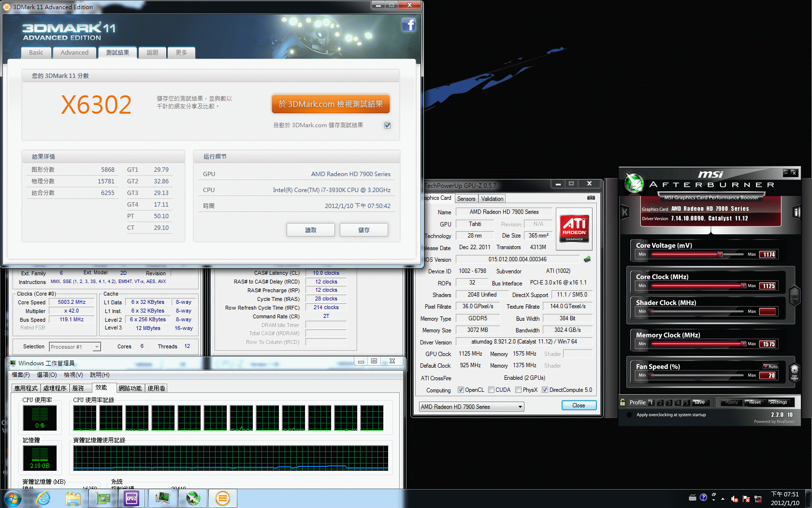Click the GPU-Z BIOS save chip icon
Screen dimensions: 812x508
pos(587,259)
